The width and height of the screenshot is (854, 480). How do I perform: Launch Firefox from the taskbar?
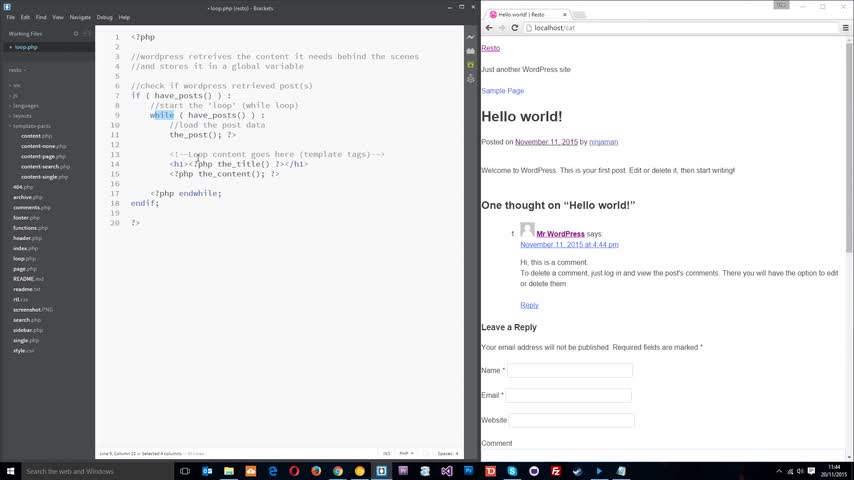pos(316,471)
